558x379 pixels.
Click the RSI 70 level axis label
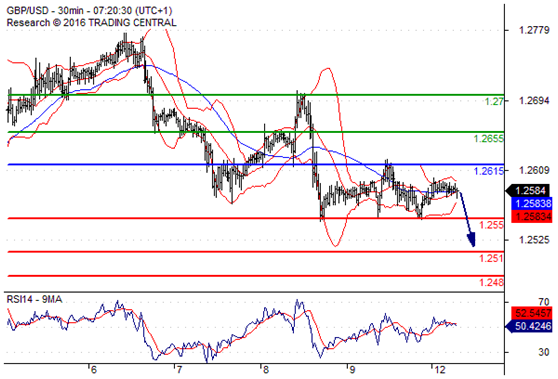coord(544,302)
